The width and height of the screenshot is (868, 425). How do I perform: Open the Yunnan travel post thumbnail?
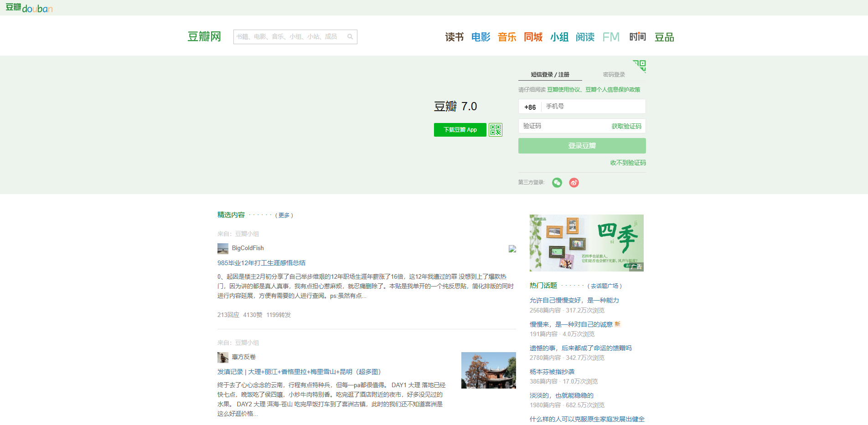[x=488, y=370]
